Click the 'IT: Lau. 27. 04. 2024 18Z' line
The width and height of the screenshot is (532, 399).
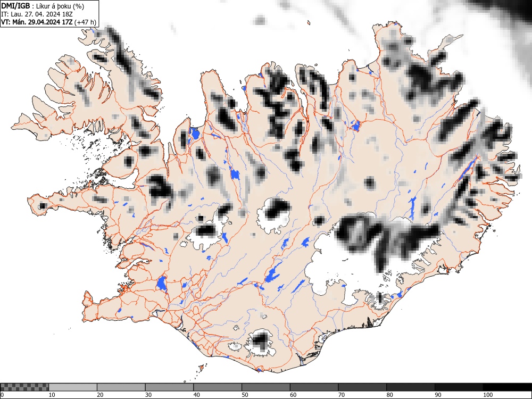(x=37, y=14)
